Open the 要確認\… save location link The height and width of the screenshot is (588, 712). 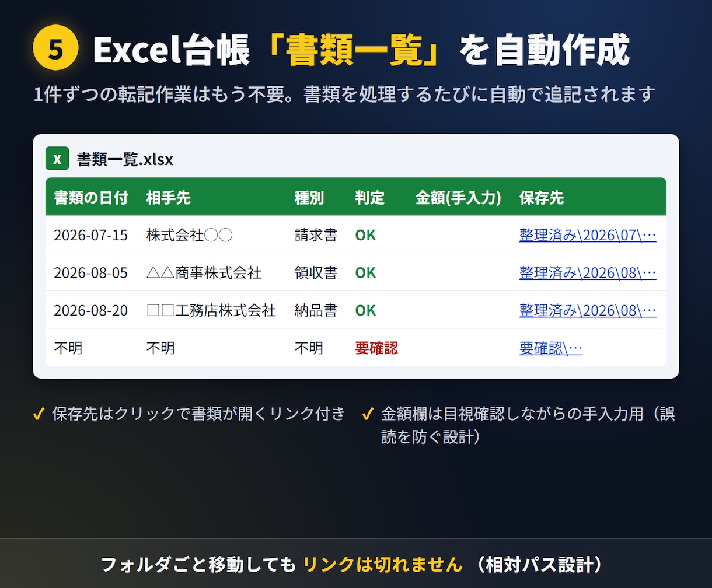(550, 348)
